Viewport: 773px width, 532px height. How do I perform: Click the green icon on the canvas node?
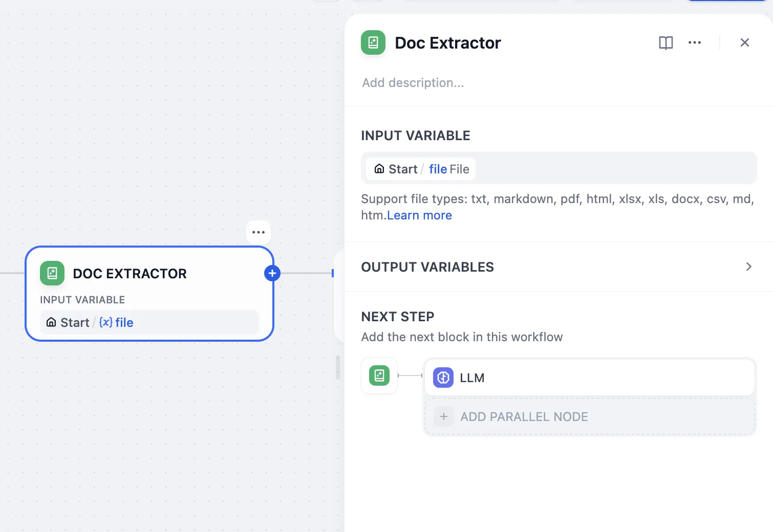52,274
